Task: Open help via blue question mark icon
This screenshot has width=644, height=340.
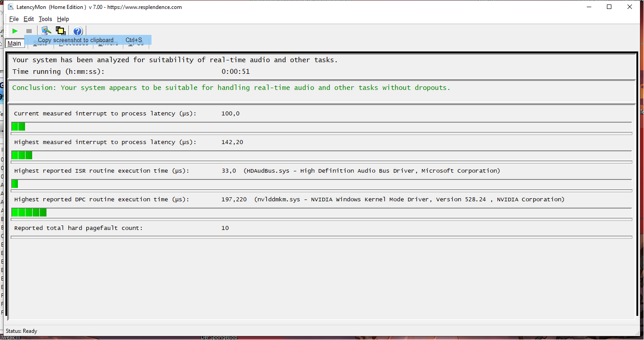Action: tap(78, 31)
